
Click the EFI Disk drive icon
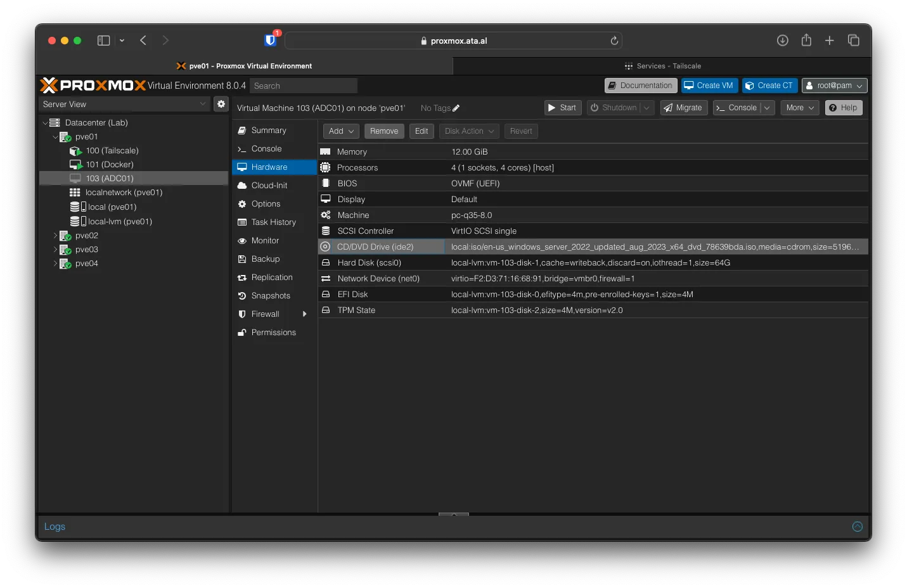(x=326, y=295)
